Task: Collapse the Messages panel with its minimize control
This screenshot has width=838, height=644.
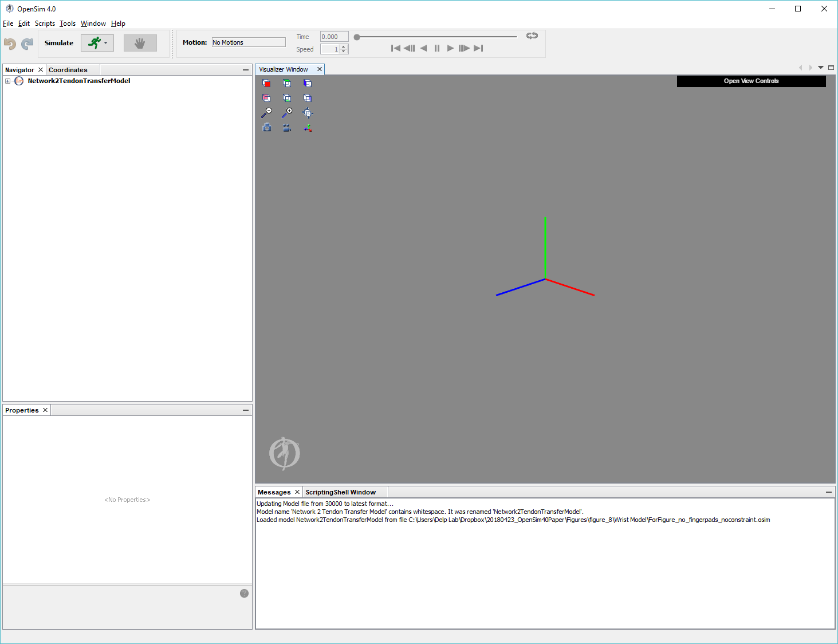Action: 828,492
